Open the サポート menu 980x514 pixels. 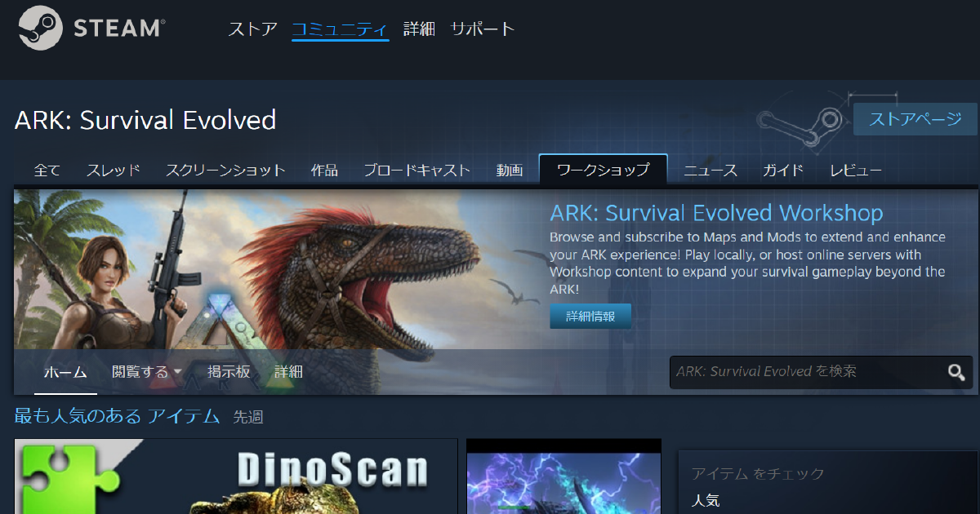[483, 29]
